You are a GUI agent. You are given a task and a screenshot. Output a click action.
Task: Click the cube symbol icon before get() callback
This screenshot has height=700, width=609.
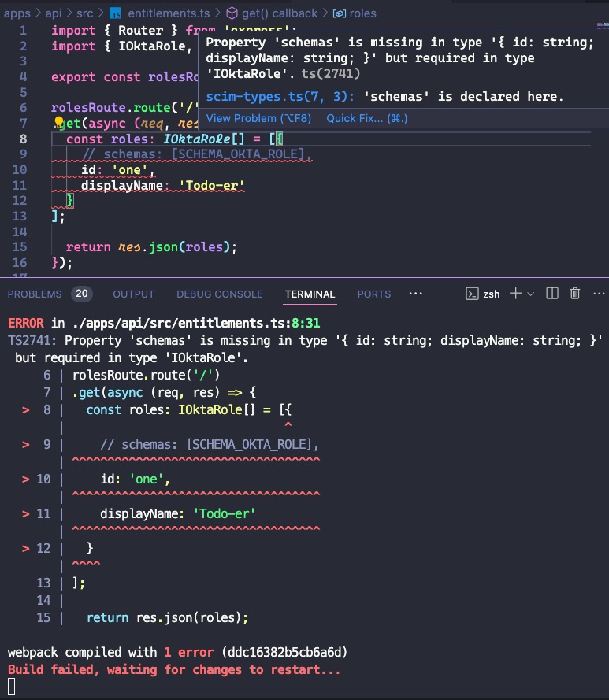tap(232, 13)
